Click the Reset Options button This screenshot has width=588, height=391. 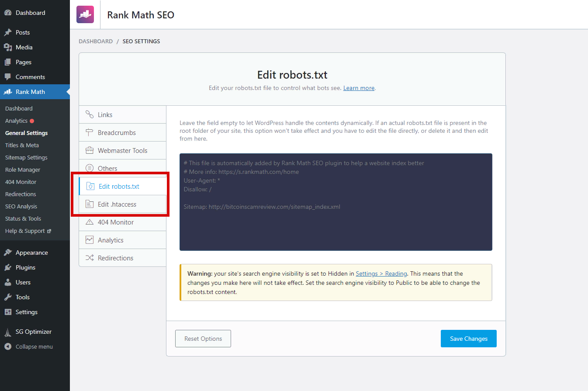click(203, 339)
